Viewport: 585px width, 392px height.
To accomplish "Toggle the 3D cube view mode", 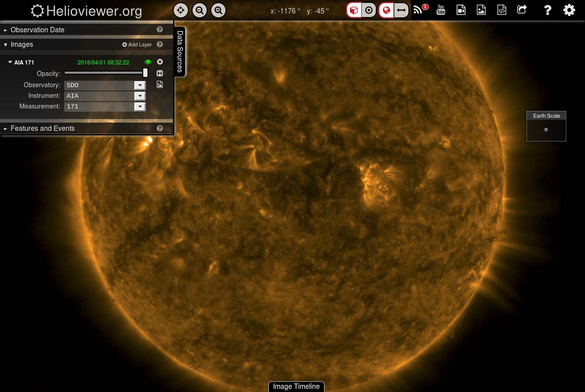I will tap(354, 10).
